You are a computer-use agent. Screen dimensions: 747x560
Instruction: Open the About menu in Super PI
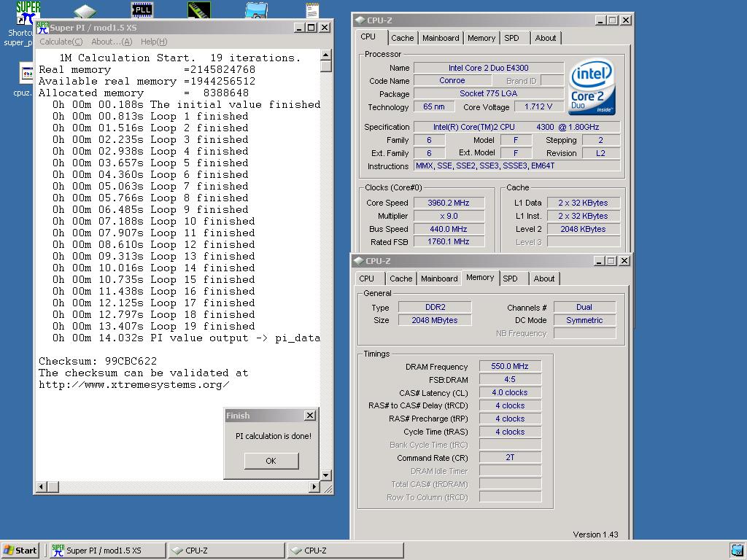pos(112,42)
